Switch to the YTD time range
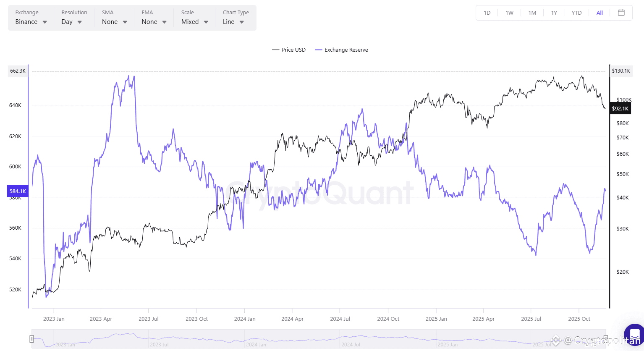 [576, 13]
